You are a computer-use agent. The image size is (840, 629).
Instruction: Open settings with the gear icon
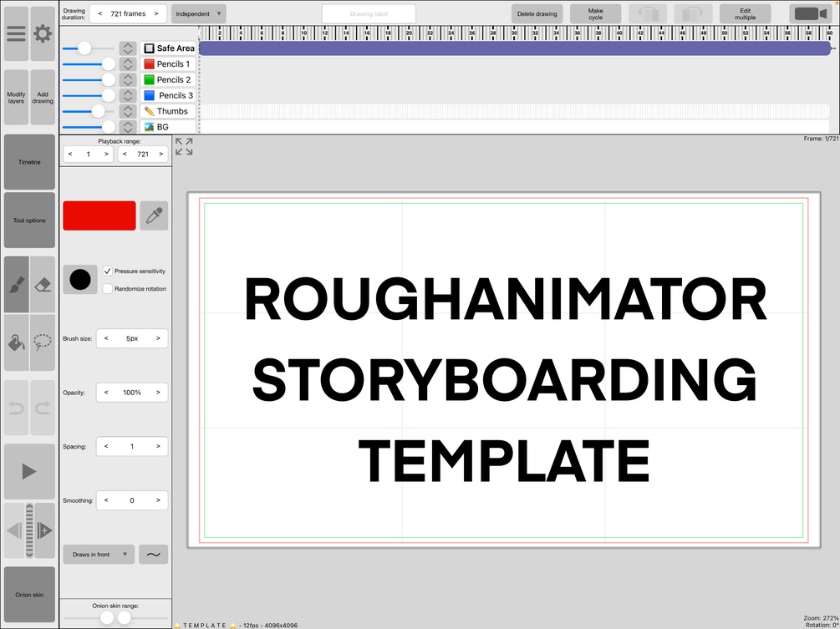click(x=43, y=33)
